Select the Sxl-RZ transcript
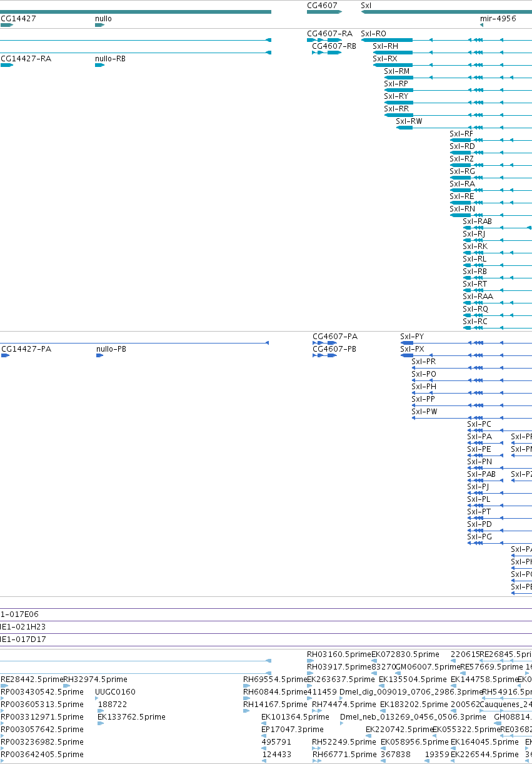532x764 pixels. pyautogui.click(x=461, y=159)
